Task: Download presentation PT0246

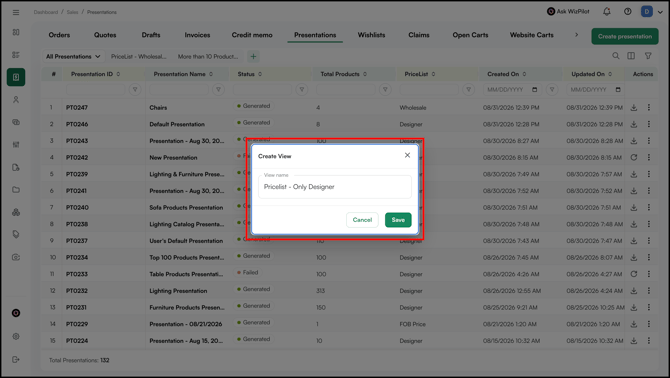Action: 634,124
